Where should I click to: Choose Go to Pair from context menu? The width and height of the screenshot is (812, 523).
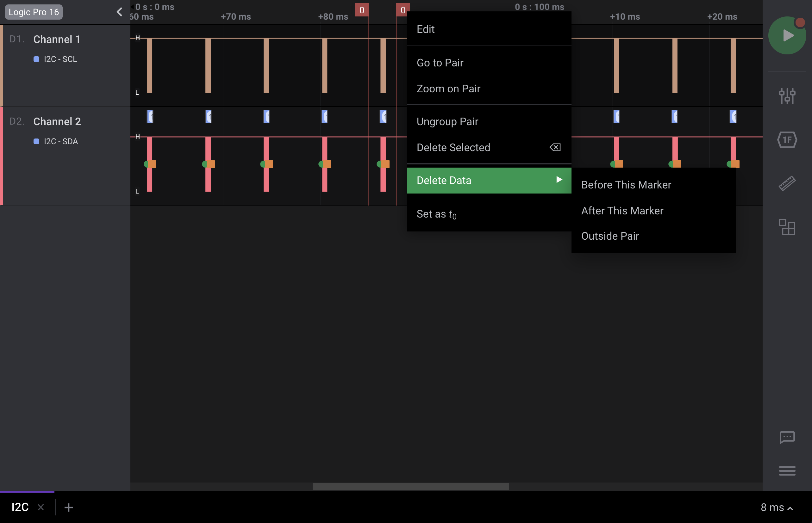point(440,63)
